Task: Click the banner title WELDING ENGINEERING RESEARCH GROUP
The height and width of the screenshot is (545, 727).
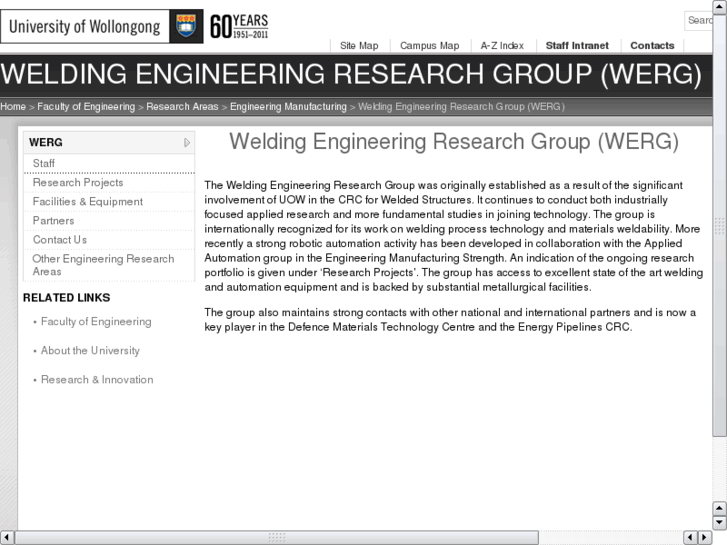Action: [x=351, y=74]
